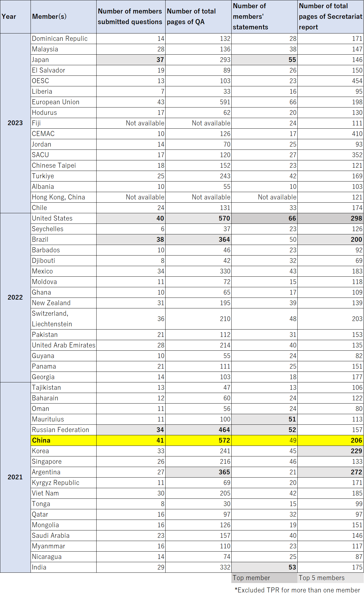Select the 'Malaysia' member cell
This screenshot has height=598, width=364.
63,49
